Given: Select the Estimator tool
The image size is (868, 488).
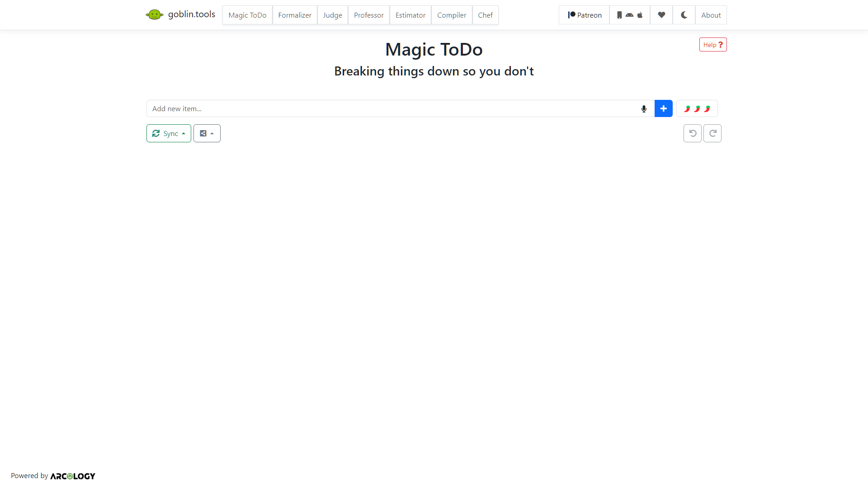Looking at the screenshot, I should pos(410,15).
